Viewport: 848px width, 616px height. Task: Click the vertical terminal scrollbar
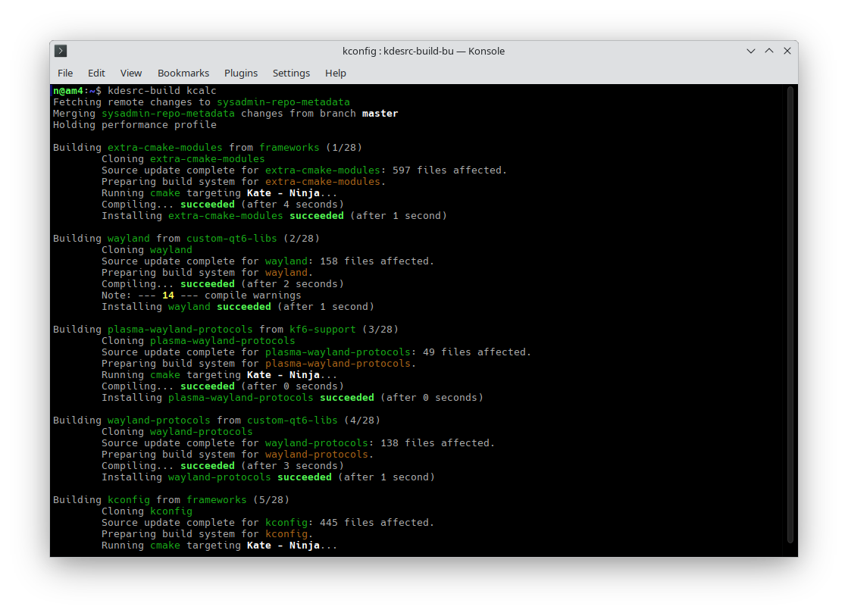(x=790, y=314)
